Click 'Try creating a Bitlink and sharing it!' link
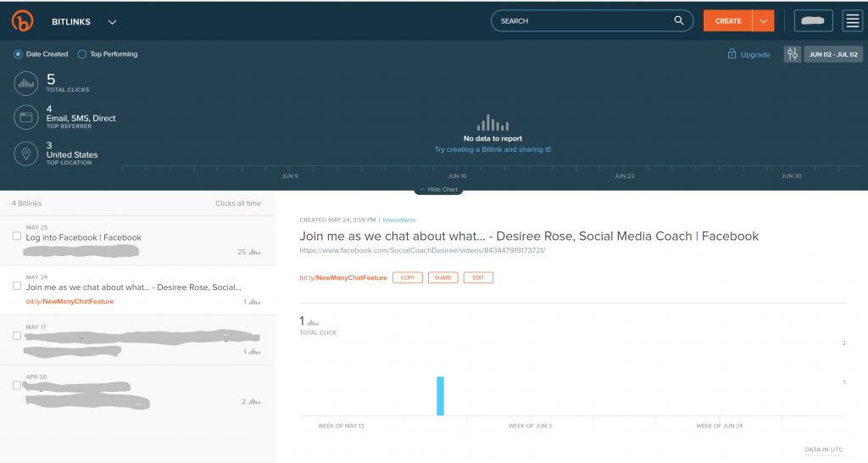 pos(492,149)
